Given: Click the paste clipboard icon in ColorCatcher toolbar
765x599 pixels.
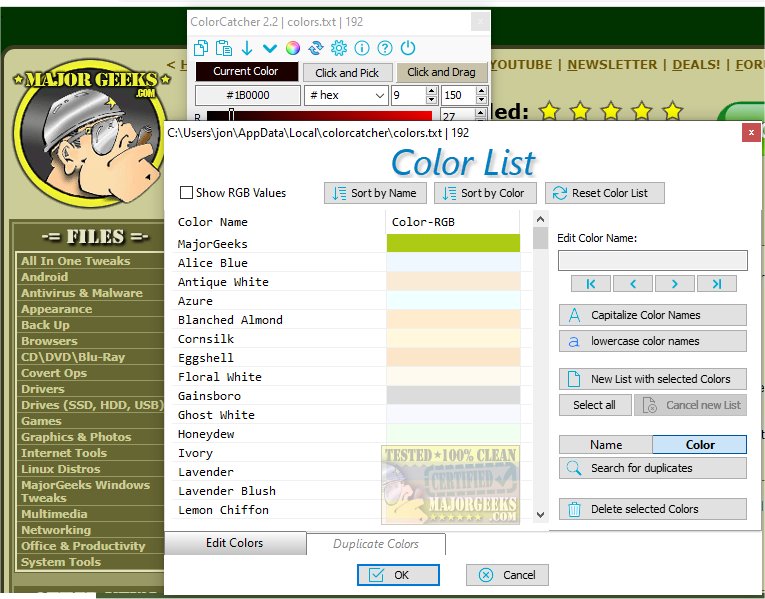Looking at the screenshot, I should [x=223, y=48].
